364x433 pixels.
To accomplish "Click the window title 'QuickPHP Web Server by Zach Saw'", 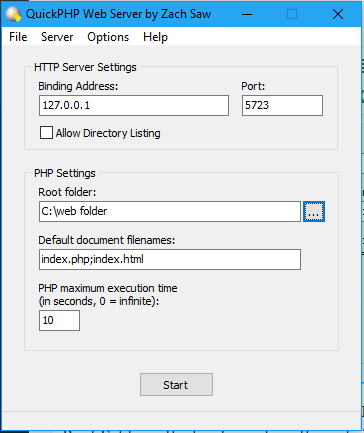I will 118,14.
